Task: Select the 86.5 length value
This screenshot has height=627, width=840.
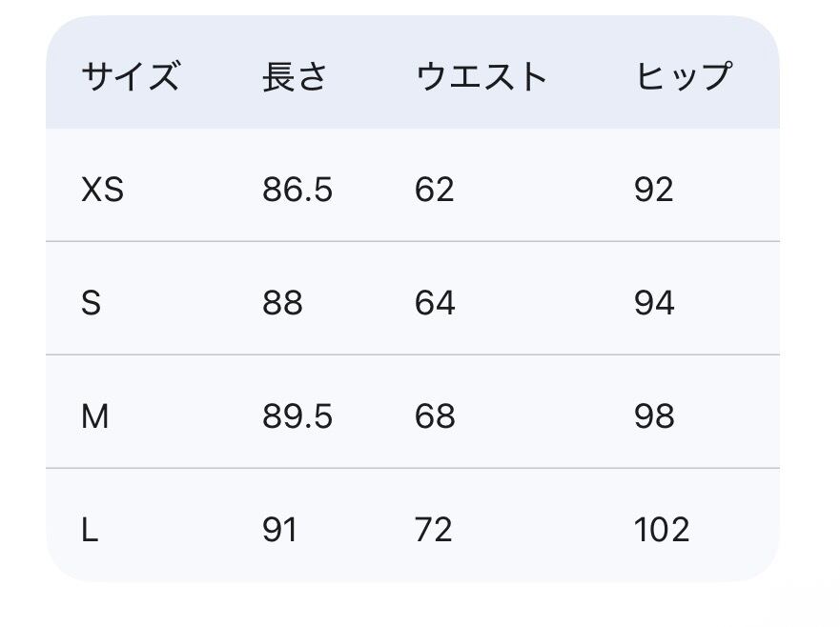Action: (297, 191)
